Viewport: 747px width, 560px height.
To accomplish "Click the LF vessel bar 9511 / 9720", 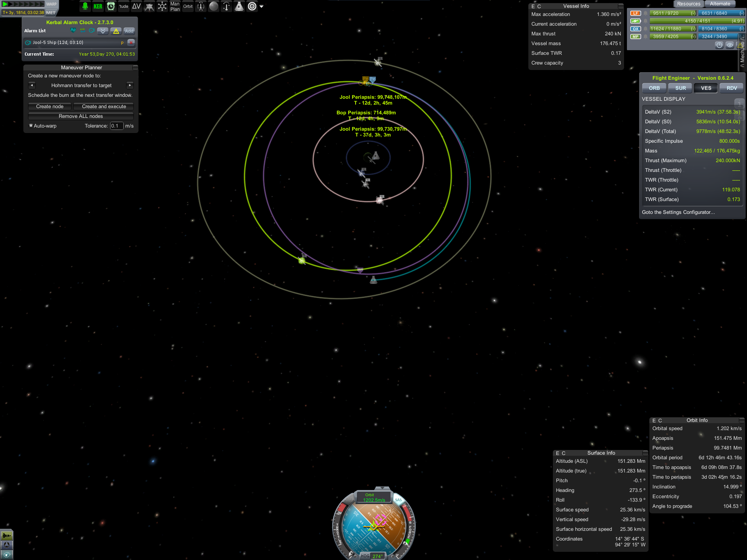I will click(x=673, y=13).
